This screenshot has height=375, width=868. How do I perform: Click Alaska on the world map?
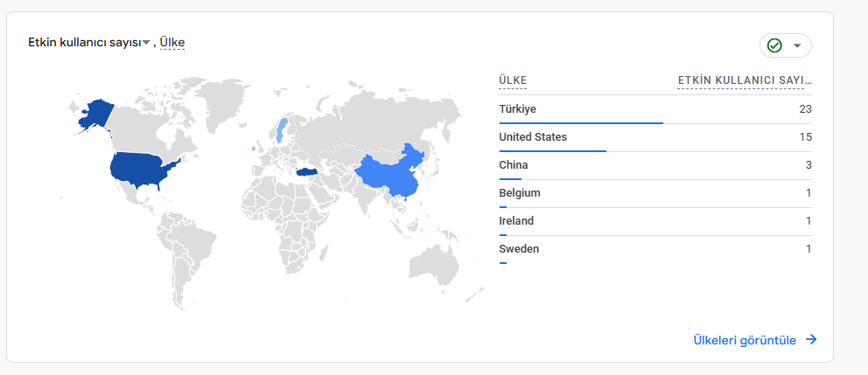[95, 115]
